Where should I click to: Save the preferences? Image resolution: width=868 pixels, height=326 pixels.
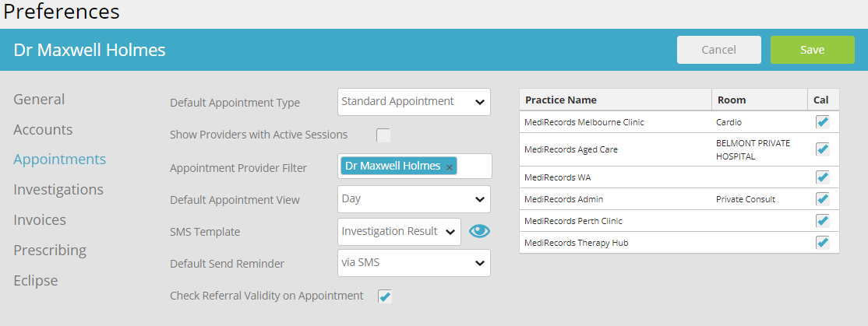coord(813,50)
